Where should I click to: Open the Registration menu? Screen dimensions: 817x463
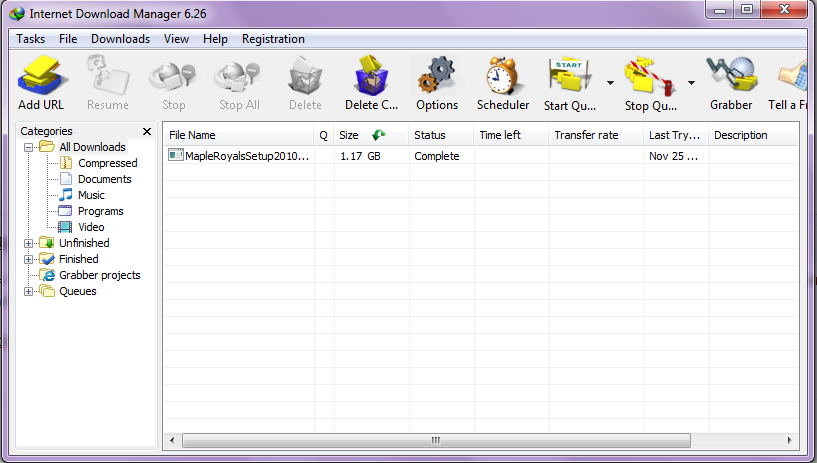tap(273, 39)
